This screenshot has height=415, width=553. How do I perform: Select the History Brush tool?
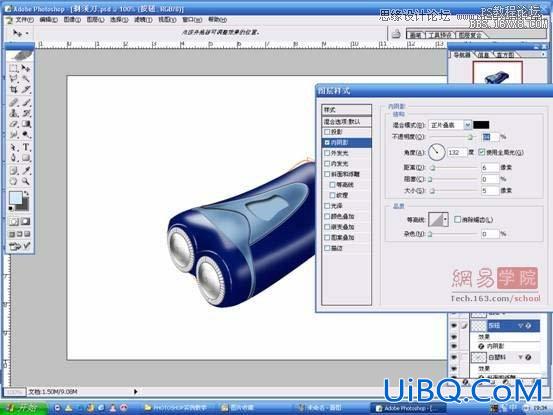pyautogui.click(x=26, y=113)
